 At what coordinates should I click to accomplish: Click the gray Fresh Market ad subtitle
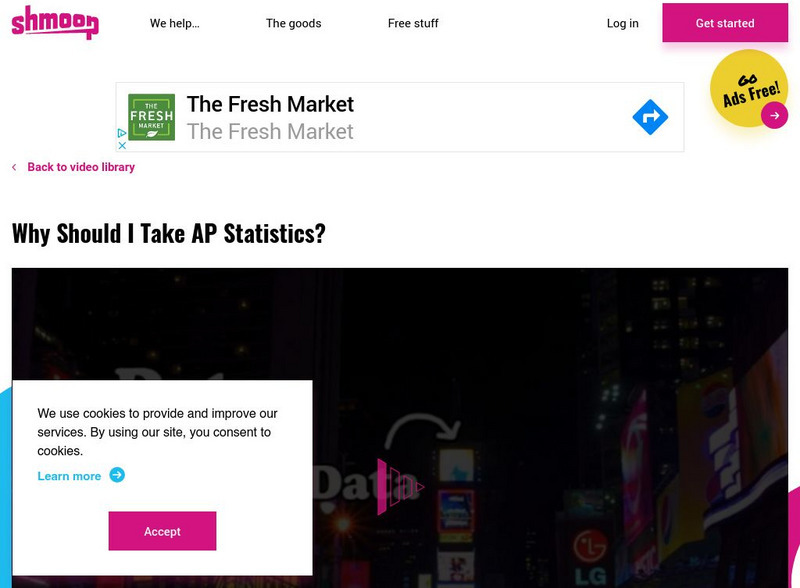(270, 131)
